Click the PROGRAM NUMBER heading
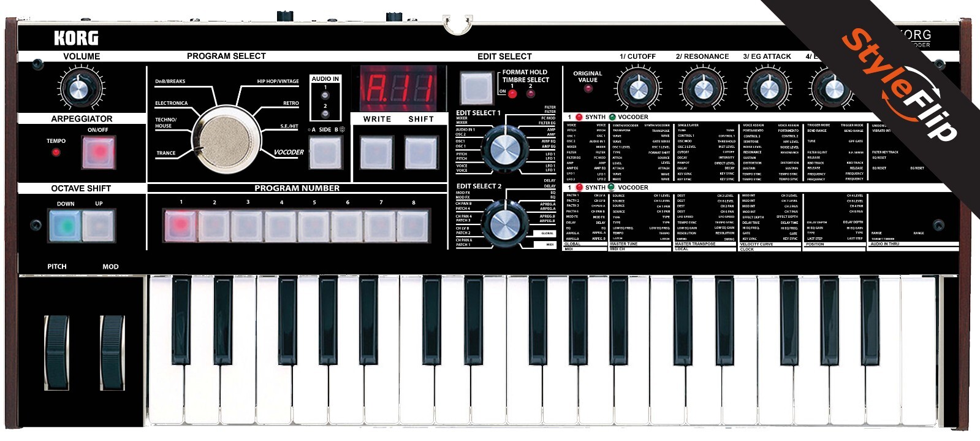The width and height of the screenshot is (980, 441). click(x=297, y=188)
